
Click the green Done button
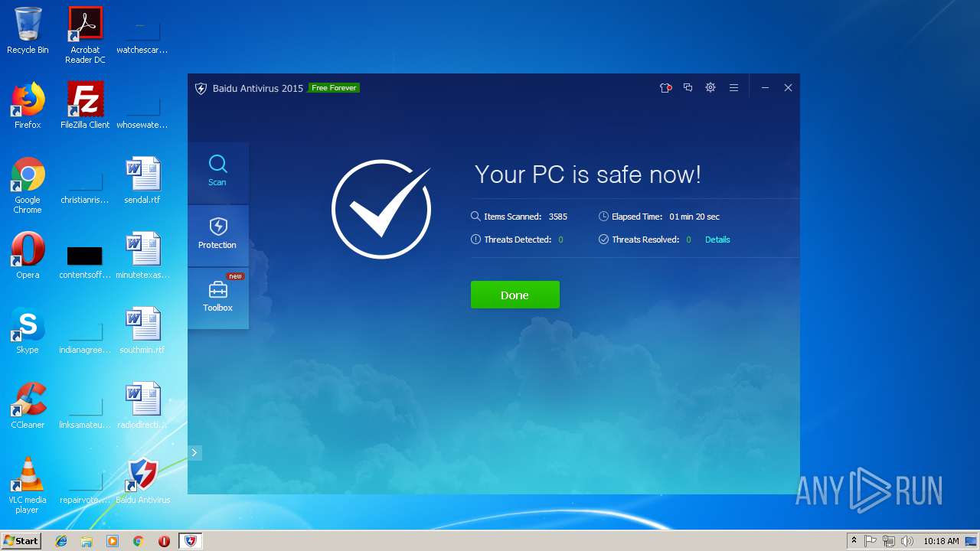[x=514, y=295]
